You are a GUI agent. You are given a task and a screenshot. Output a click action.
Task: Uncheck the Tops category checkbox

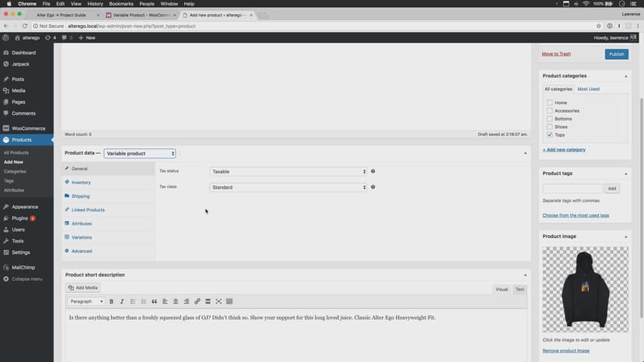(x=550, y=135)
